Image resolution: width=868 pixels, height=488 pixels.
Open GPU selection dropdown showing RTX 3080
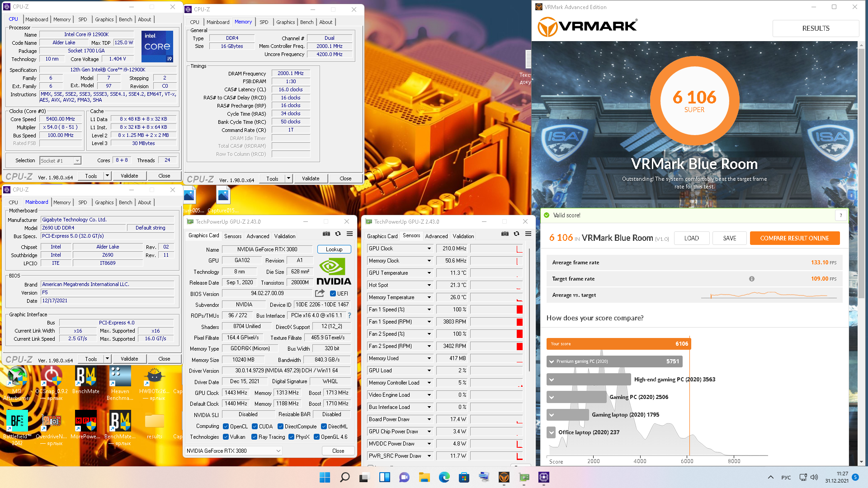pos(234,451)
